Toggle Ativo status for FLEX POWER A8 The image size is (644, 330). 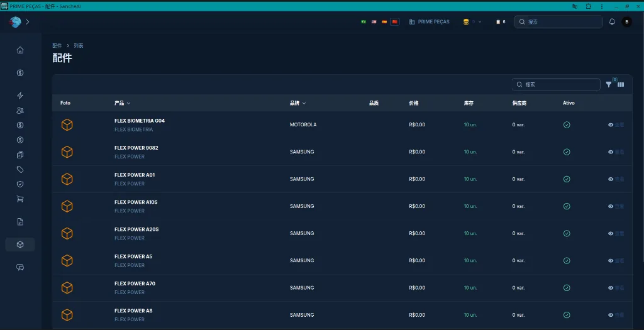(x=567, y=315)
